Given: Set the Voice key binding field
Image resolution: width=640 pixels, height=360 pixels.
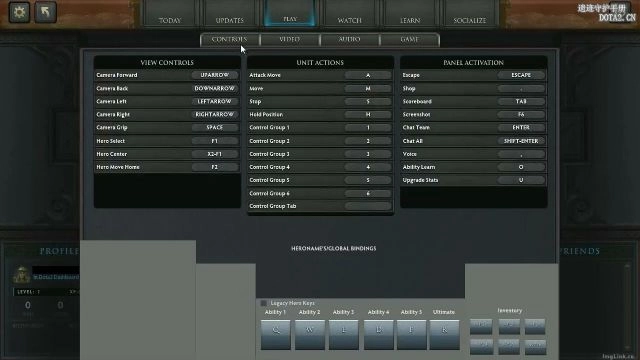Looking at the screenshot, I should pyautogui.click(x=521, y=154).
